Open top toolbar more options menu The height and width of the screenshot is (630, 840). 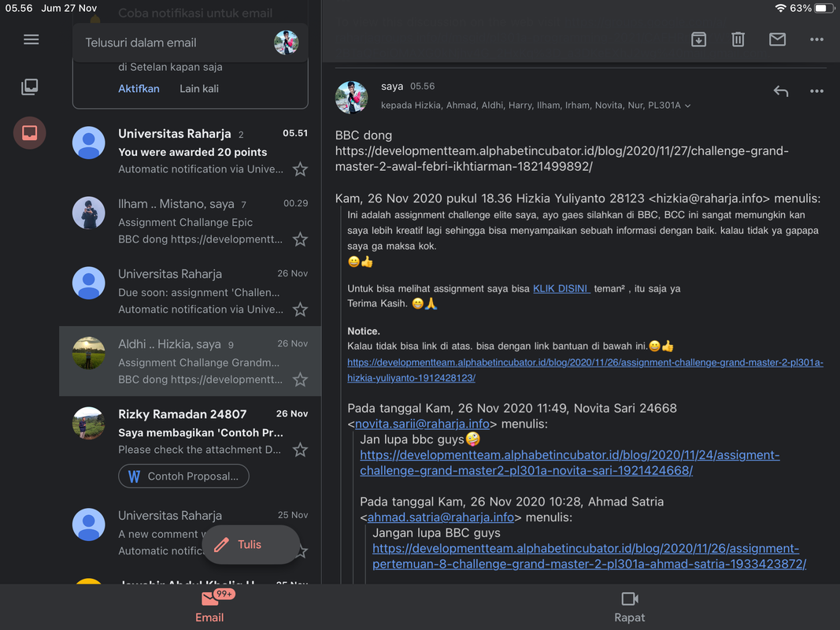[x=816, y=39]
